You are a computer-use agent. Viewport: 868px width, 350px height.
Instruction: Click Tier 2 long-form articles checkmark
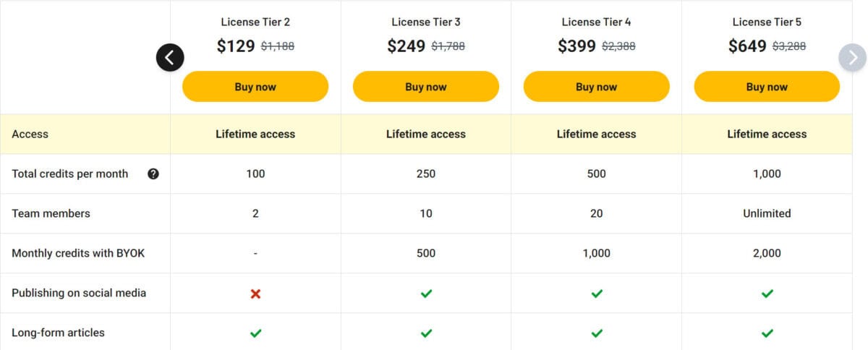click(255, 333)
